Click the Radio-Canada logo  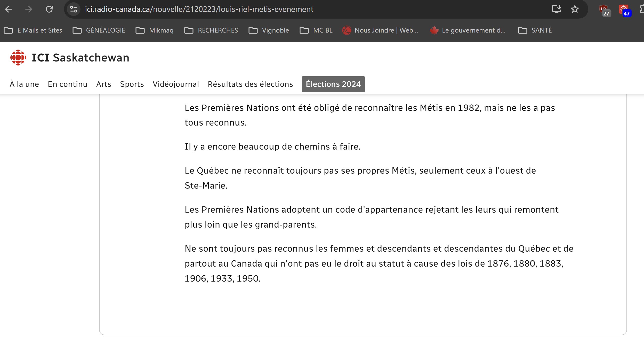click(x=18, y=57)
